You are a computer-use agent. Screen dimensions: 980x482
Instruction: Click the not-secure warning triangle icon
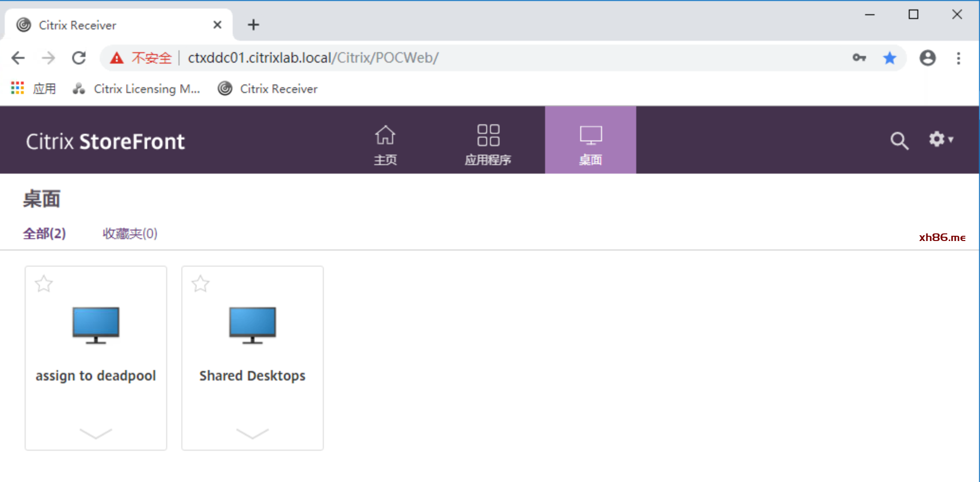tap(116, 58)
